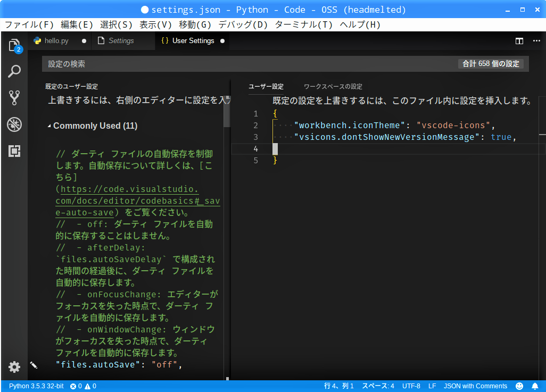Screen dimensions: 546x392
Task: Maximize the Code - OSS window
Action: [x=523, y=10]
